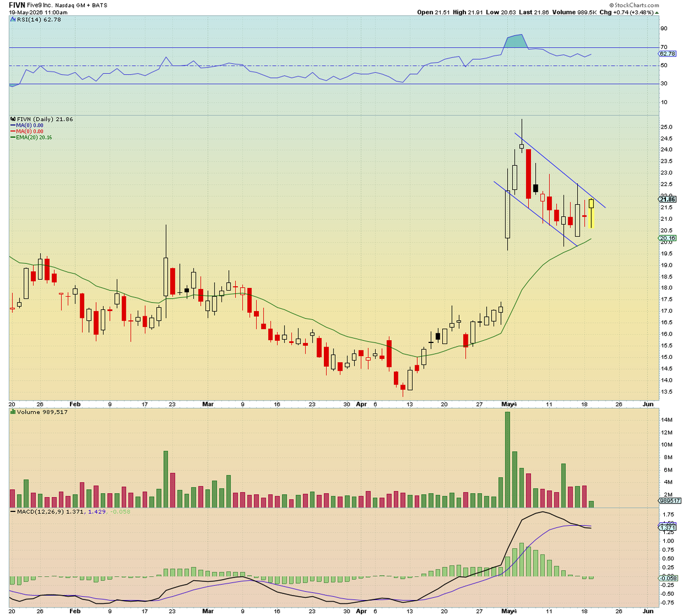Click the 22.5 price axis label
The image size is (683, 616).
click(x=666, y=184)
